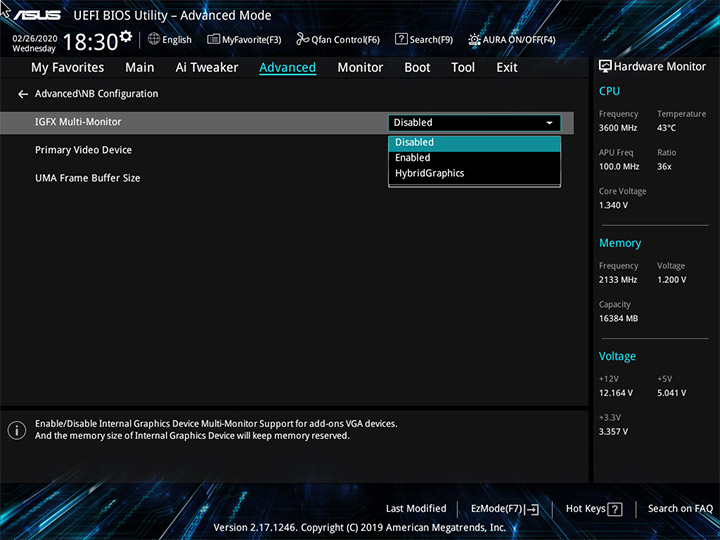Viewport: 720px width, 540px height.
Task: Open Qfan Control(F6)
Action: pos(338,39)
